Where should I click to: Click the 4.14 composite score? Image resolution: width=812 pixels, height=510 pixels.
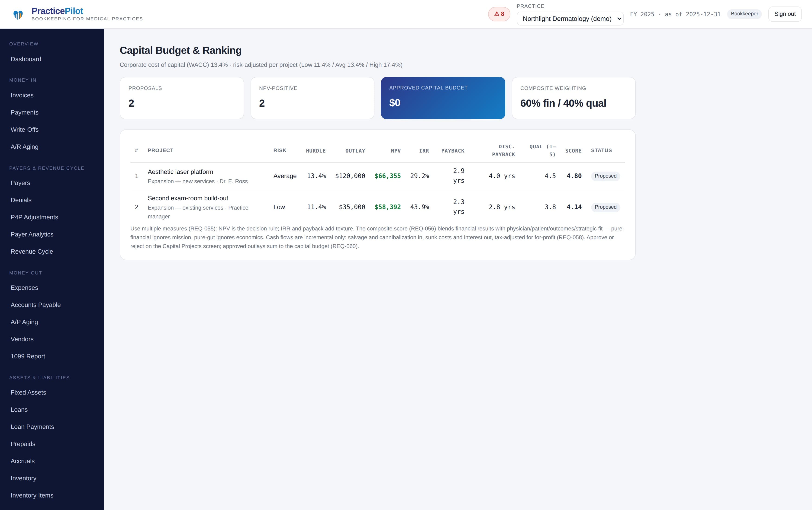point(574,207)
